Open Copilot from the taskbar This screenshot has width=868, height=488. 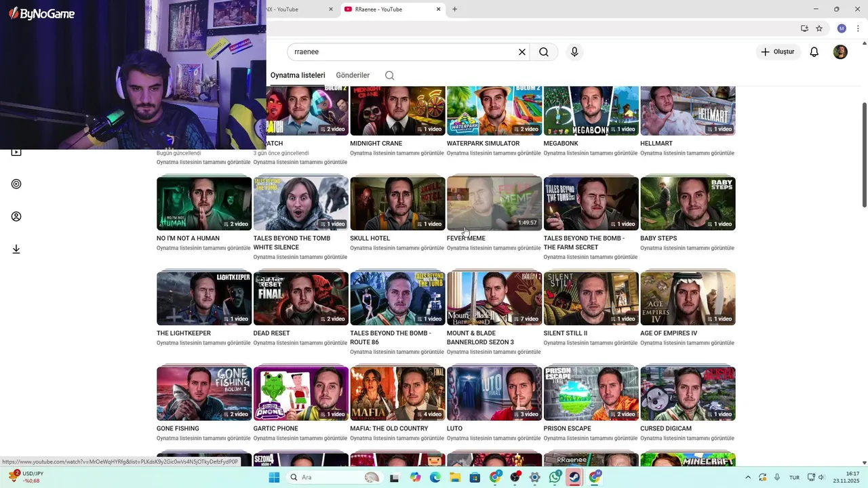[x=415, y=477]
